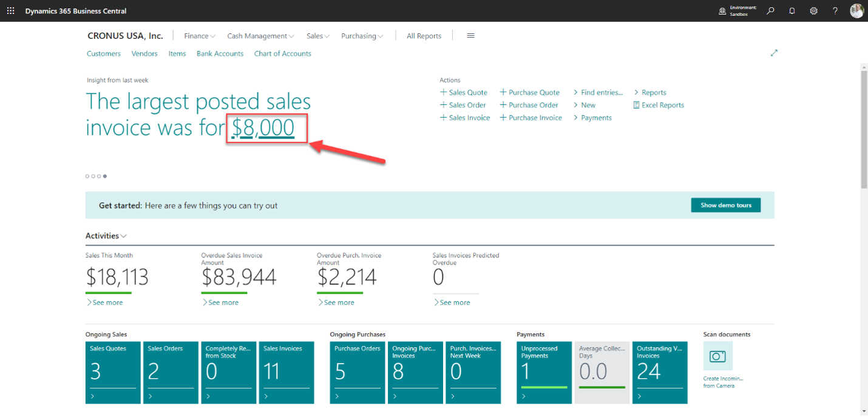Viewport: 868px width, 417px height.
Task: Open the settings gear icon
Action: [x=814, y=11]
